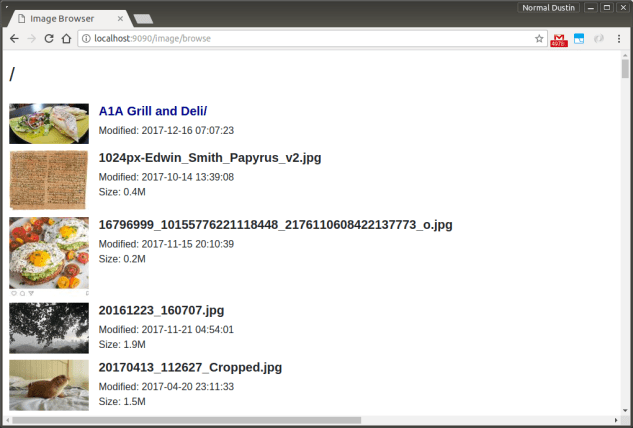The image size is (633, 428).
Task: Click the greyed-out extension icon
Action: click(598, 39)
